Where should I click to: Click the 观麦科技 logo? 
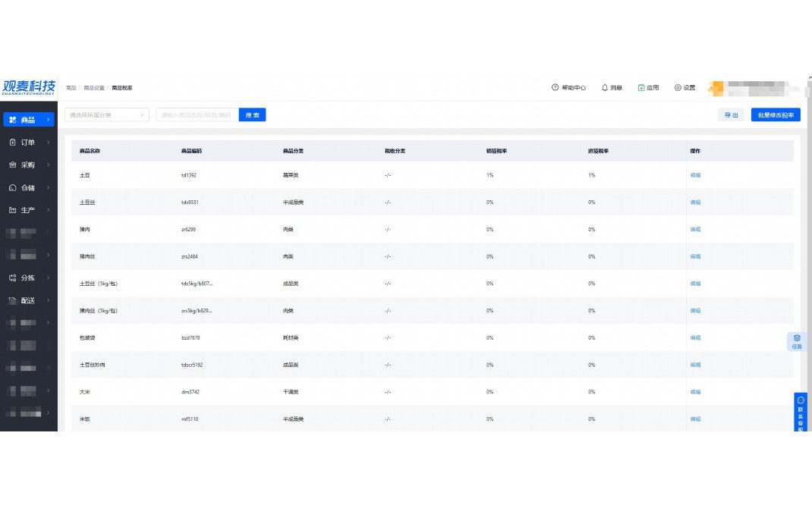(29, 87)
